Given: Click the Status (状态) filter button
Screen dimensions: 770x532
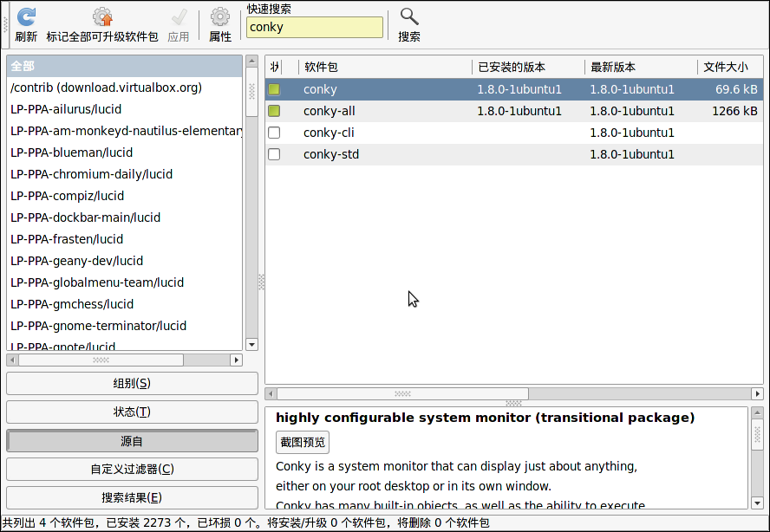Looking at the screenshot, I should click(132, 412).
